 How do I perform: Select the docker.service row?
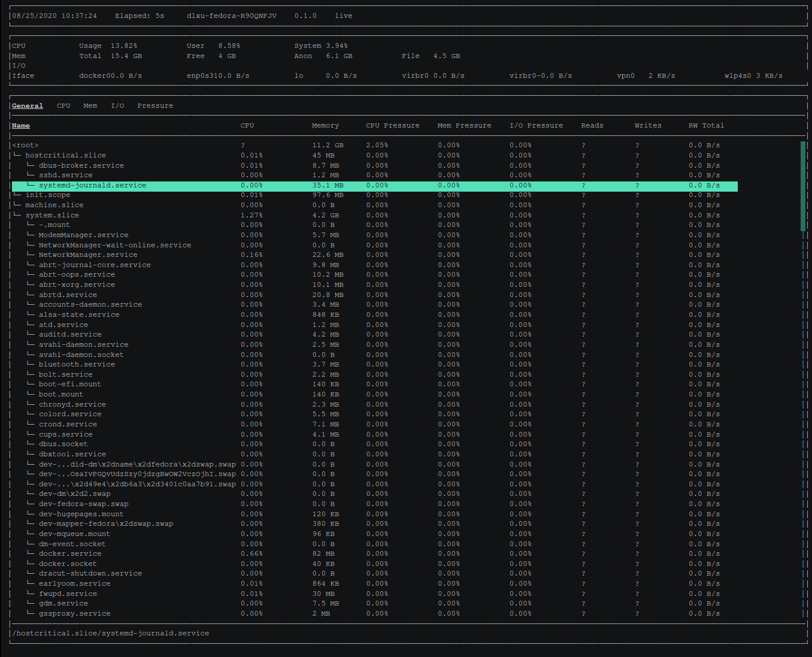(x=70, y=554)
